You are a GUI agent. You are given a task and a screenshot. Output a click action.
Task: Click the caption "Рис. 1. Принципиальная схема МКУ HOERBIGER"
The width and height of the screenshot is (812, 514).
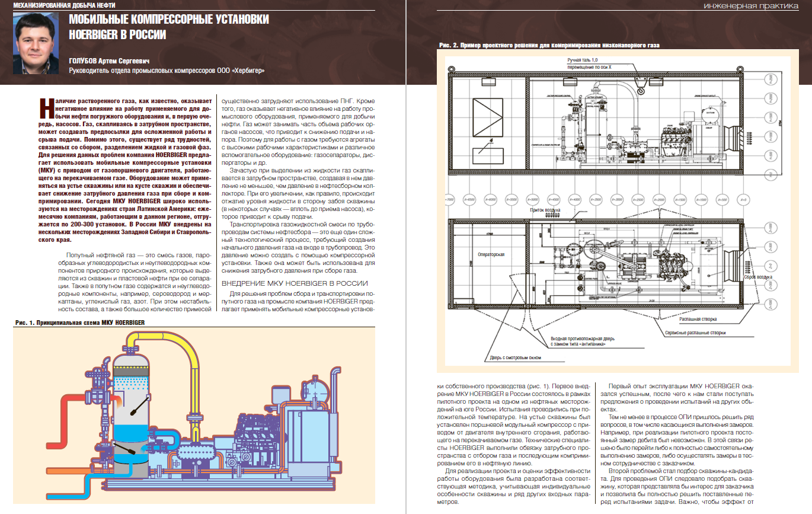tap(79, 323)
